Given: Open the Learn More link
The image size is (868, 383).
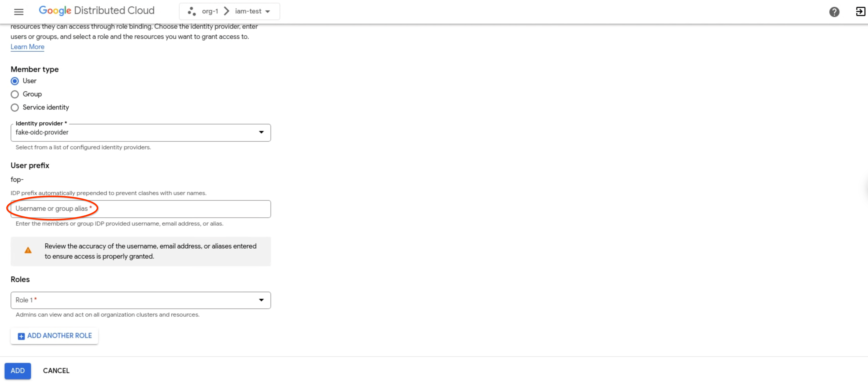Looking at the screenshot, I should pos(27,47).
